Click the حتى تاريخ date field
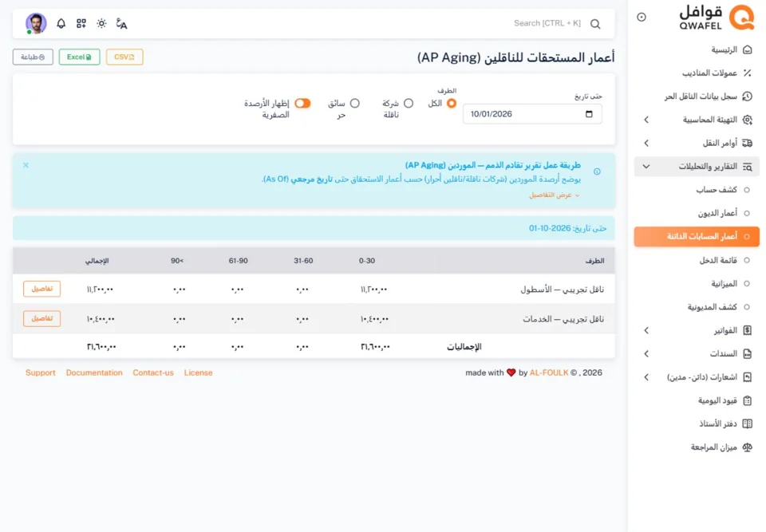 click(x=532, y=114)
